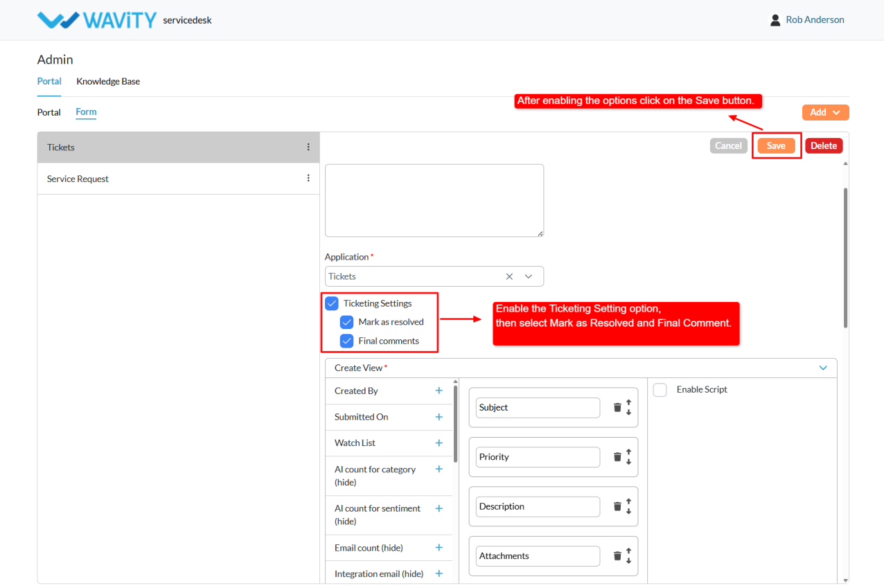Uncheck the Ticketing Settings checkbox

[x=332, y=303]
